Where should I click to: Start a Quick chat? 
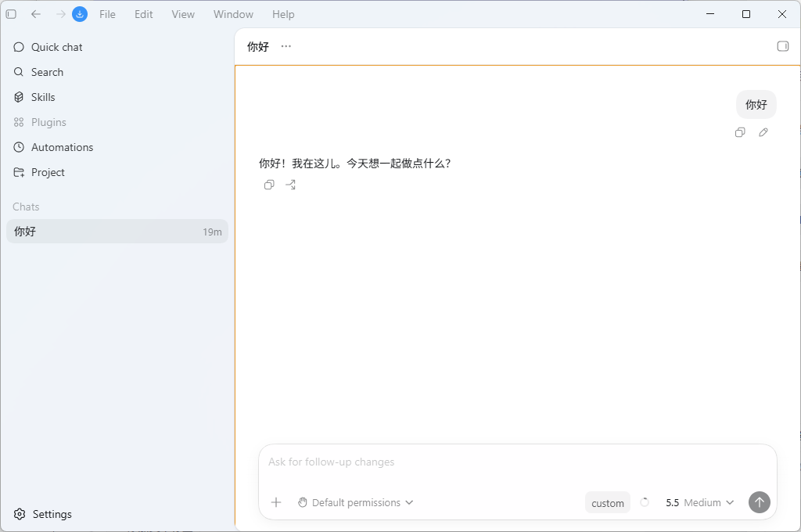pos(48,47)
